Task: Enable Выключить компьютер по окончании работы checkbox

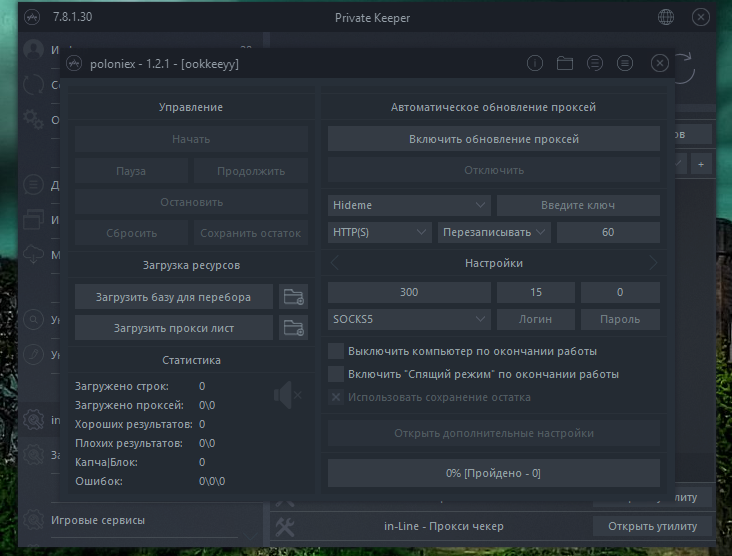Action: pos(336,352)
